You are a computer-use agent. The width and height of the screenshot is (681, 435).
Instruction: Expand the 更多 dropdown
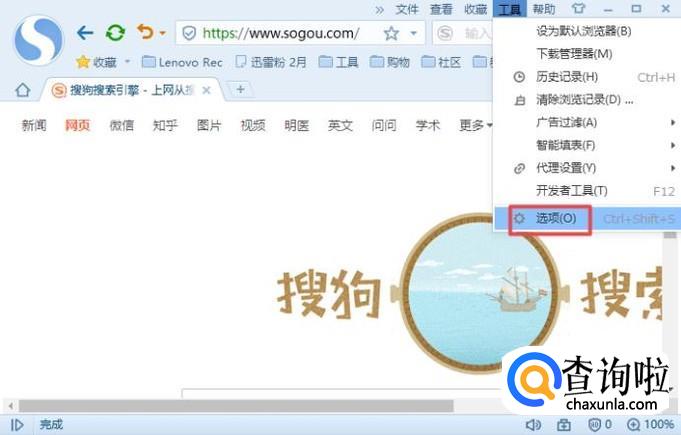476,125
